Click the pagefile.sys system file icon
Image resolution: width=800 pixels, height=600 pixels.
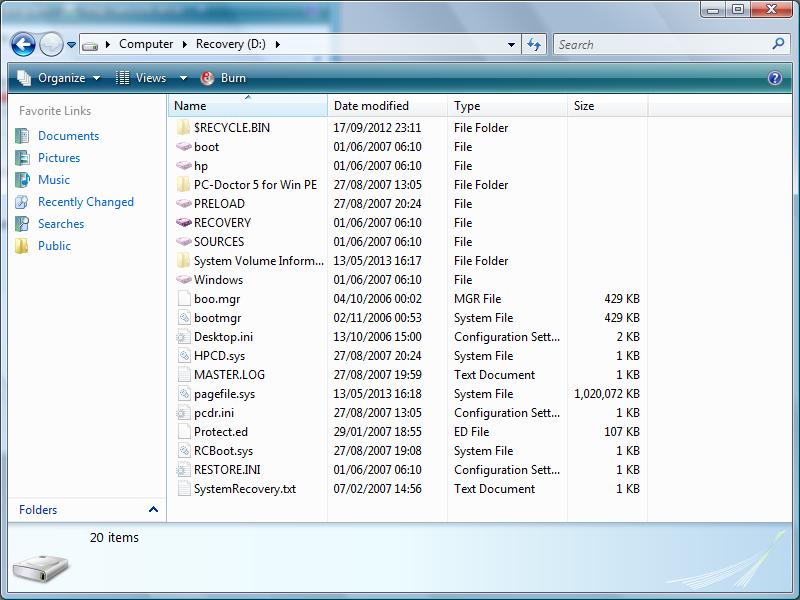point(183,393)
